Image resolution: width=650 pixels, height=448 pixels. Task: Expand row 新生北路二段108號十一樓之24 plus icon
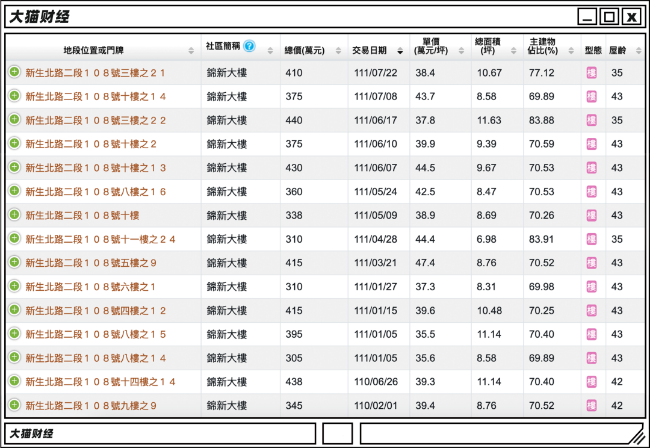pos(15,238)
